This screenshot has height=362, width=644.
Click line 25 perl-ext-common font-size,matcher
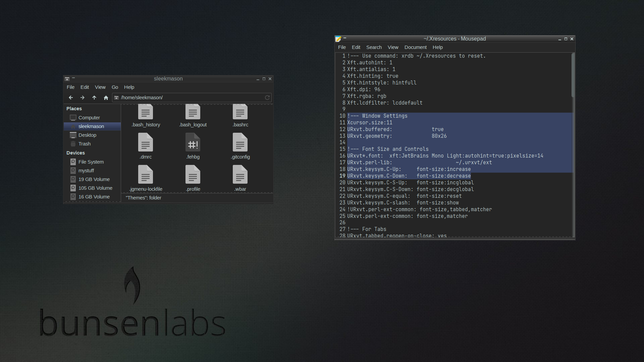(x=408, y=216)
